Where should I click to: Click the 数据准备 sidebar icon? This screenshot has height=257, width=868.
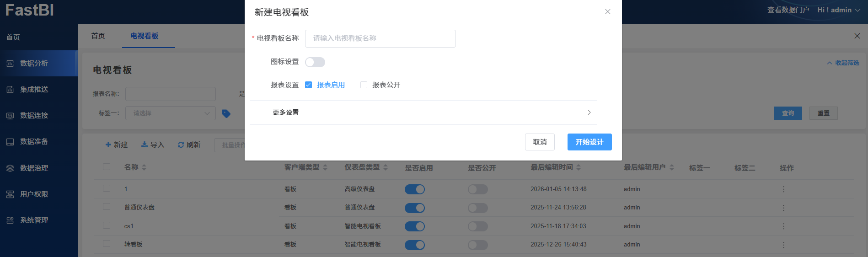10,142
